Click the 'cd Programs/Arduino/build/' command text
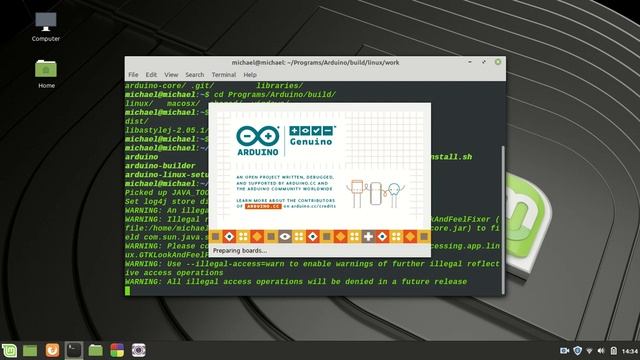640x360 pixels. coord(275,95)
